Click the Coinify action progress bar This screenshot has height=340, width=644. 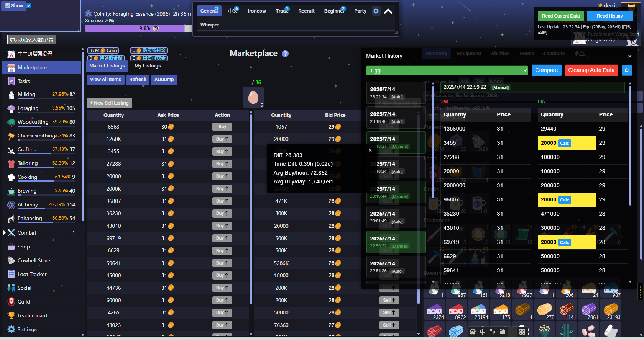click(139, 28)
